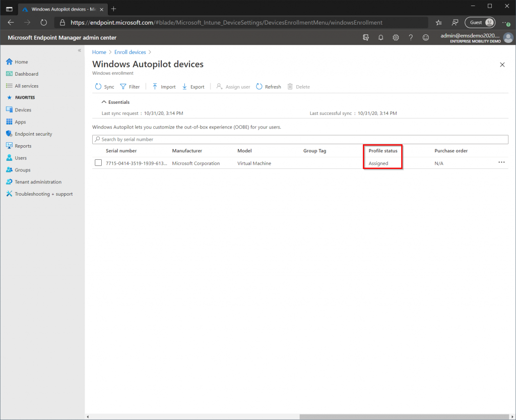This screenshot has height=420, width=516.
Task: Open Tenant administration in the sidebar
Action: 34,182
